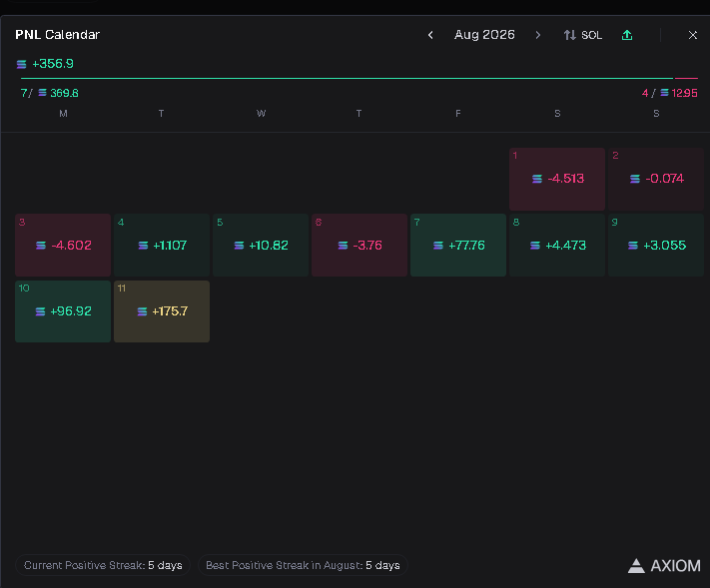Click the Solana icon next to +356.9
710x588 pixels.
22,64
